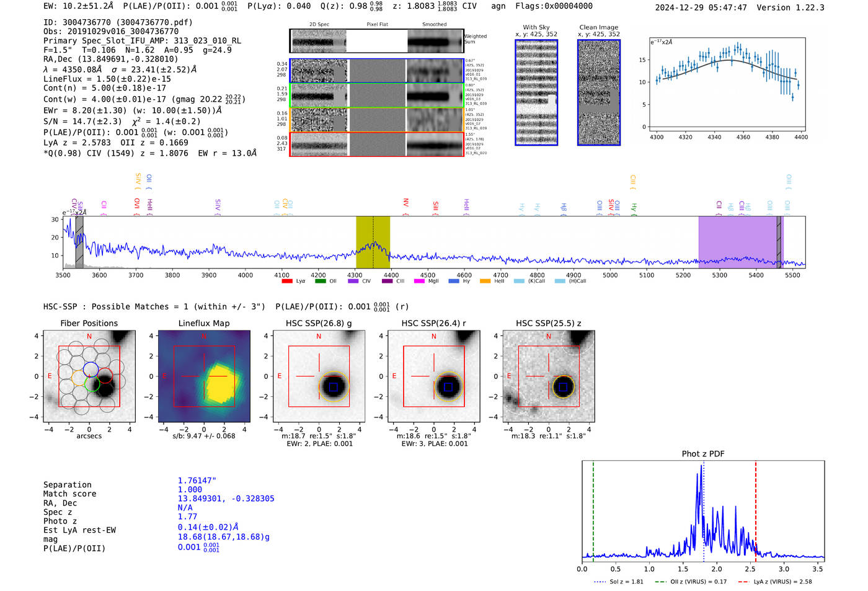Click the ID 3004736770 text line
The height and width of the screenshot is (591, 868).
pos(118,22)
